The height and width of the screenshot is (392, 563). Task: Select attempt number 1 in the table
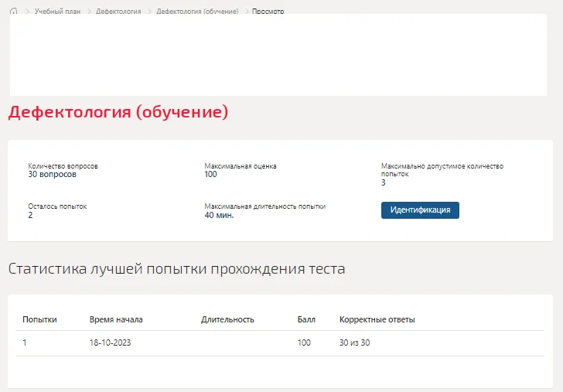pos(25,343)
